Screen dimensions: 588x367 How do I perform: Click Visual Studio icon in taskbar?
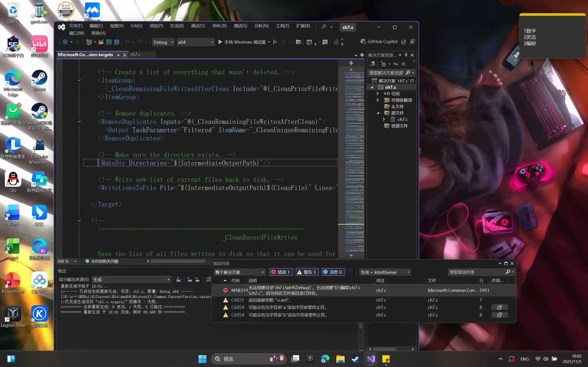pyautogui.click(x=371, y=359)
